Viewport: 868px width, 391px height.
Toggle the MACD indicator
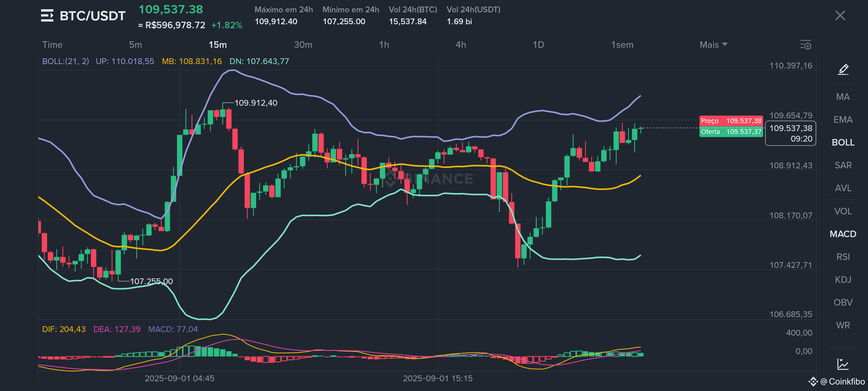[843, 234]
